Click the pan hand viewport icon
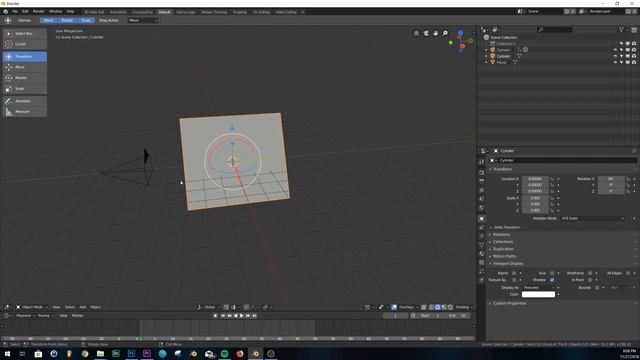 [x=436, y=33]
